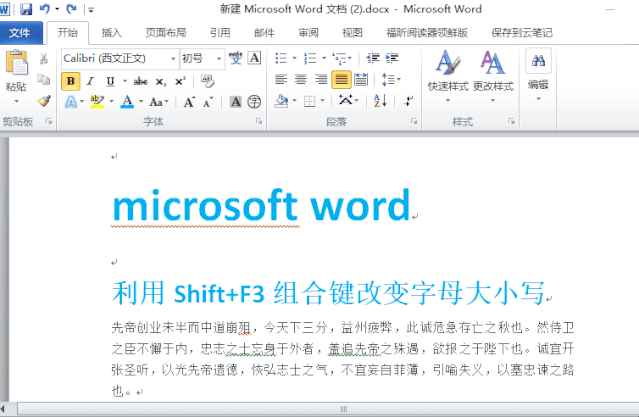Switch to the 页面布局 tab
Image resolution: width=639 pixels, height=417 pixels.
tap(166, 33)
